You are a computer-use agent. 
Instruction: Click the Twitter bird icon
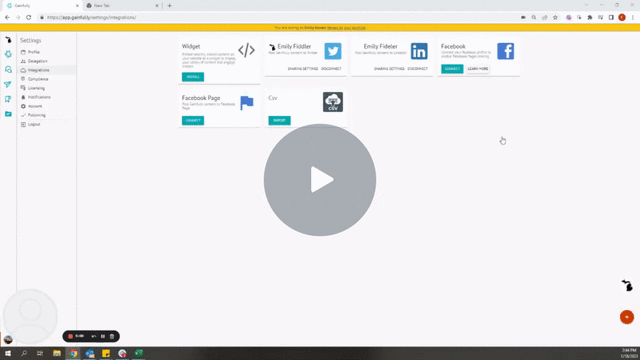pos(333,51)
